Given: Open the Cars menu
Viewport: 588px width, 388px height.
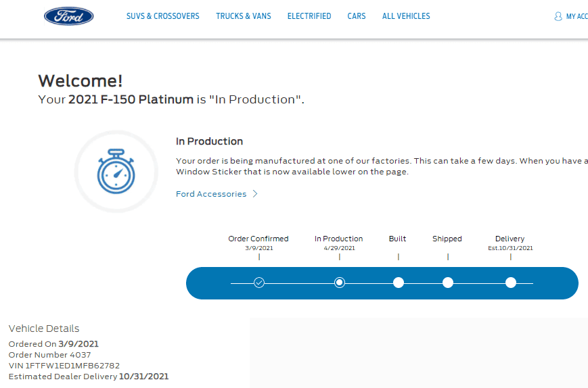Looking at the screenshot, I should 356,16.
